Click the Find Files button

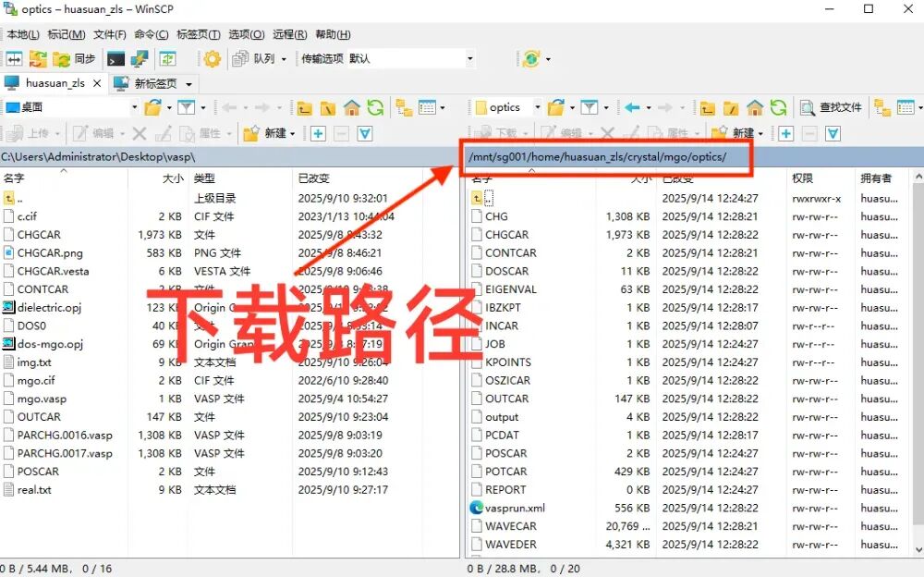[x=831, y=107]
